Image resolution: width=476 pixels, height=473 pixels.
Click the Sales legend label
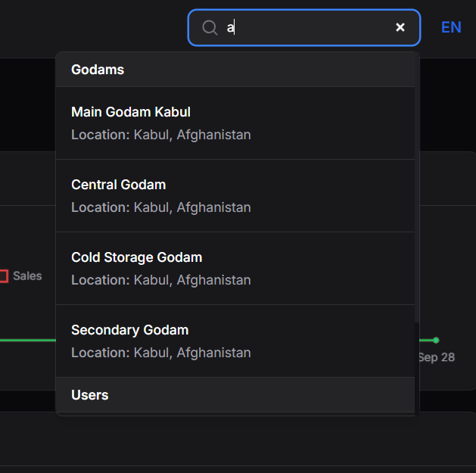27,276
